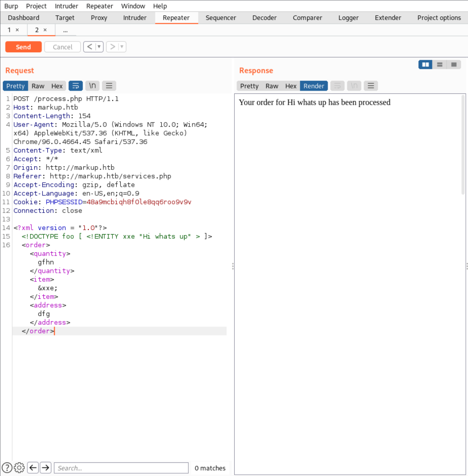Viewport: 468px width, 476px height.
Task: Toggle word wrap in Request editor
Action: point(76,86)
